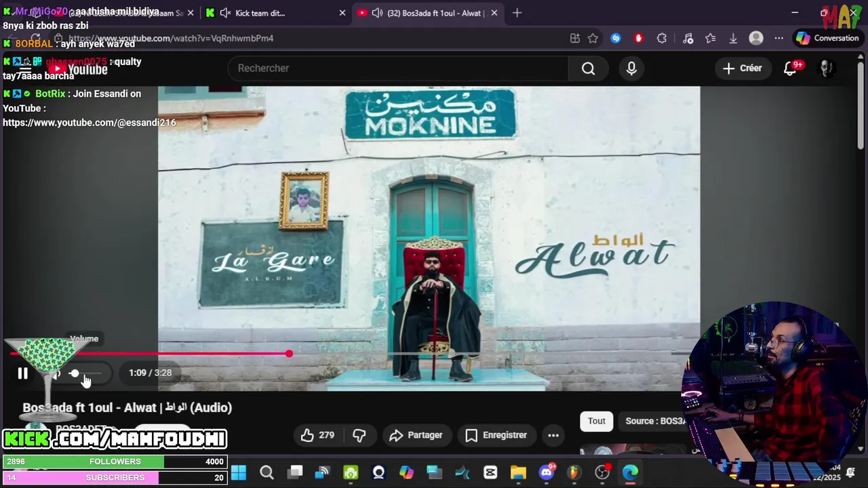
Task: Start voice search with microphone icon
Action: pos(631,68)
